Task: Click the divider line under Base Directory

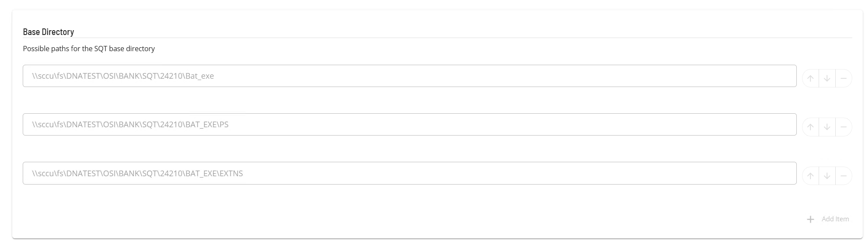Action: [x=437, y=38]
